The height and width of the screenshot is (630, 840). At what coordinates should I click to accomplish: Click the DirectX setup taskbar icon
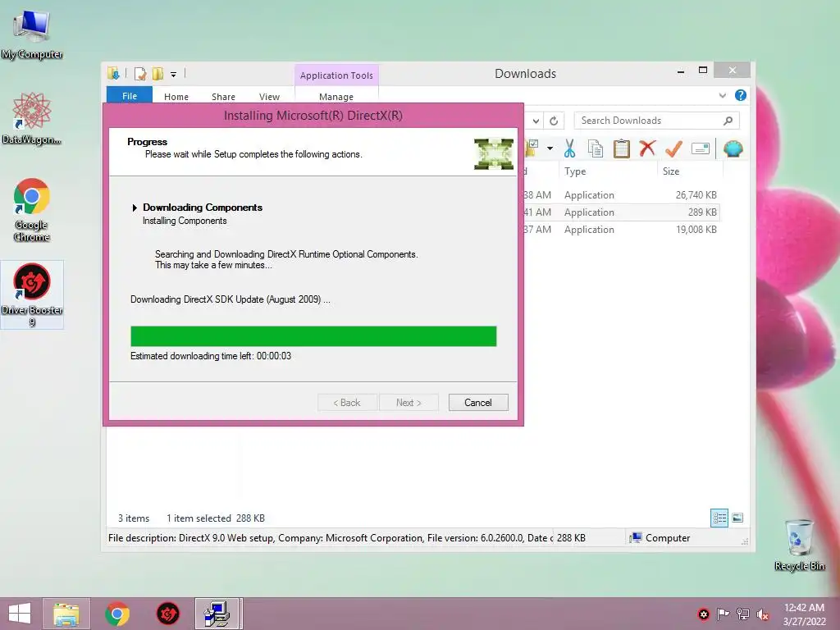coord(218,614)
